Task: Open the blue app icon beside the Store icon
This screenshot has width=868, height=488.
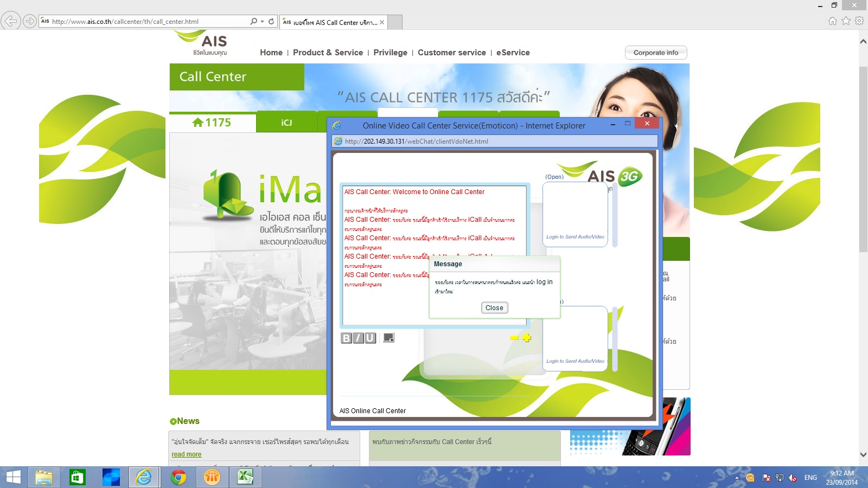Action: (x=111, y=477)
